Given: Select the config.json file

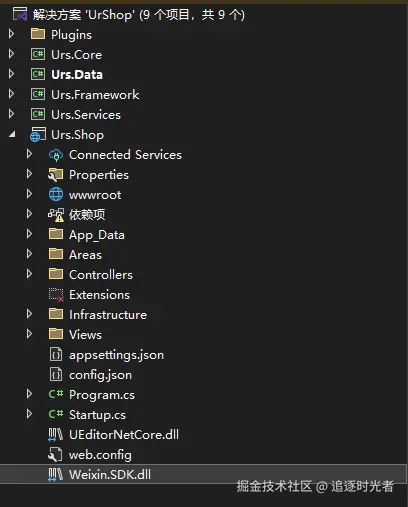Looking at the screenshot, I should point(100,375).
